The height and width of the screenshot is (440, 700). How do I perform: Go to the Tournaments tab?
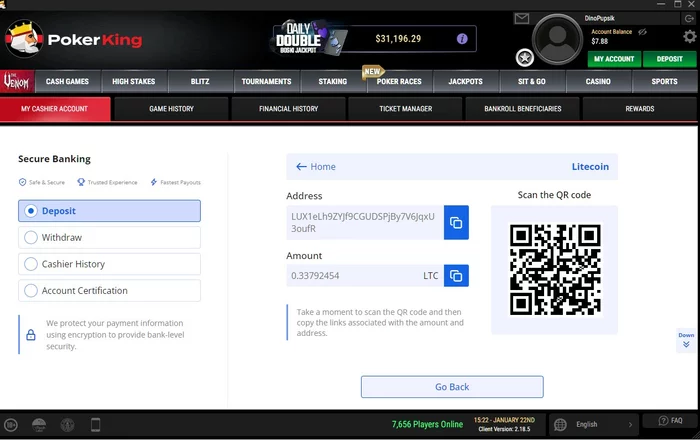pos(267,82)
